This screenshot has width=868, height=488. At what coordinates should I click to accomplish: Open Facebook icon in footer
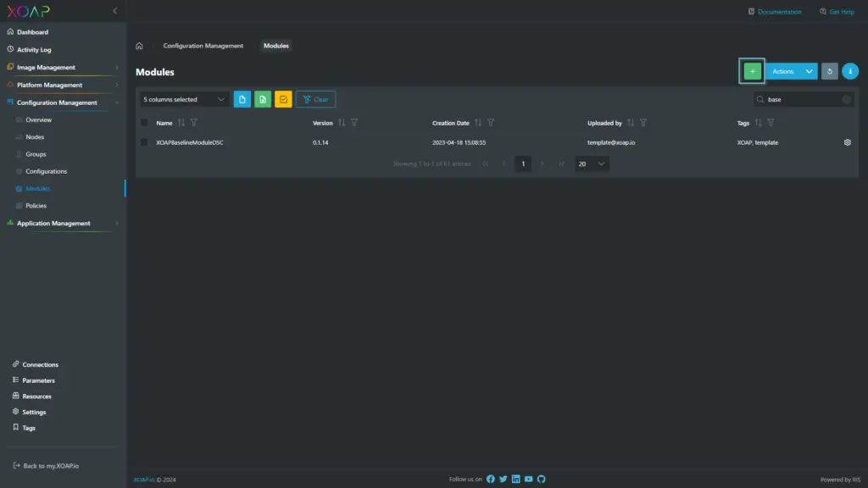pos(491,480)
